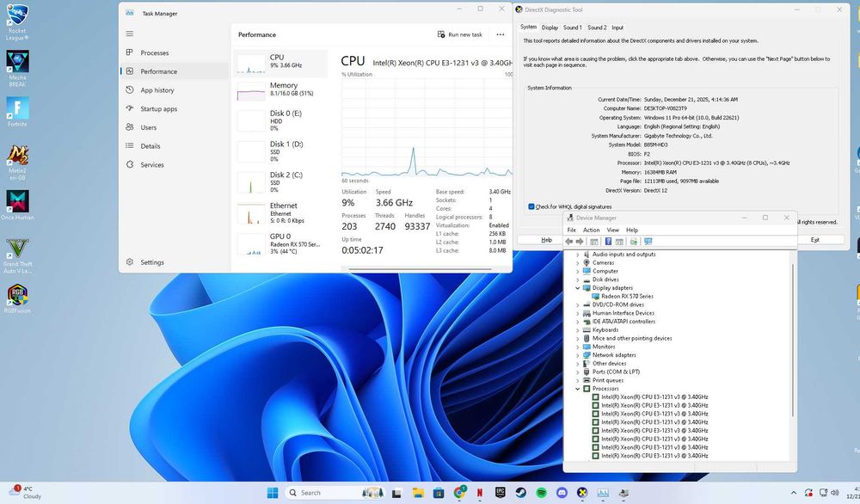860x504 pixels.
Task: Click the blue Help icon in Device Manager toolbar
Action: click(x=608, y=242)
